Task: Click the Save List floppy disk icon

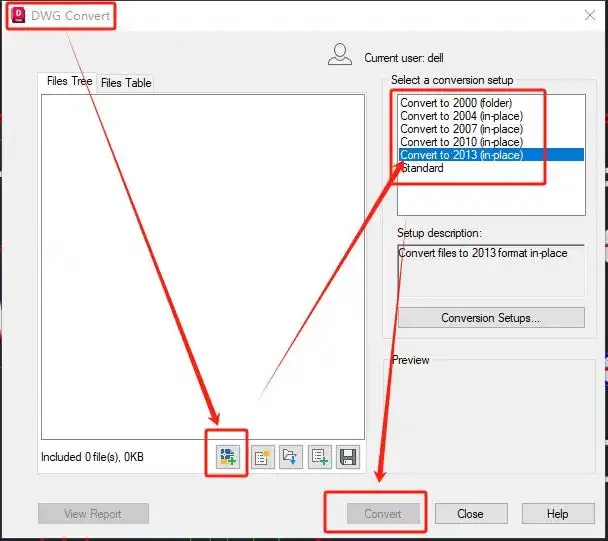Action: pos(348,457)
